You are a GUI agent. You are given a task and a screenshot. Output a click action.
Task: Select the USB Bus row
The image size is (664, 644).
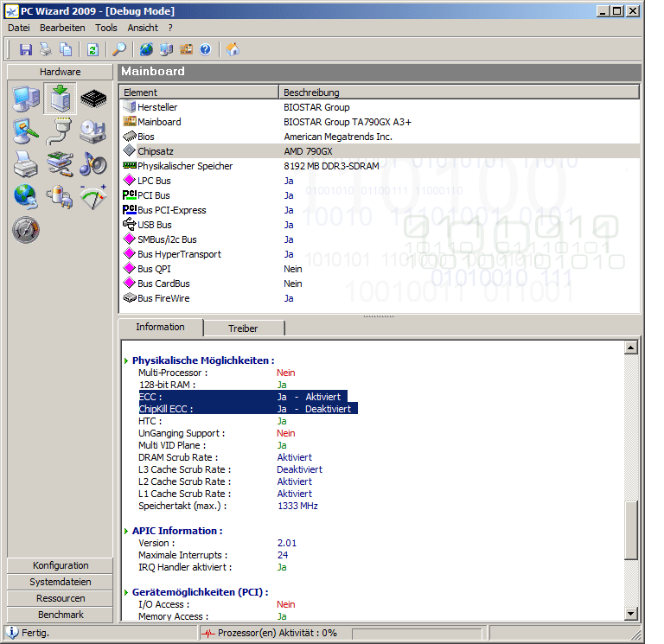[x=380, y=225]
